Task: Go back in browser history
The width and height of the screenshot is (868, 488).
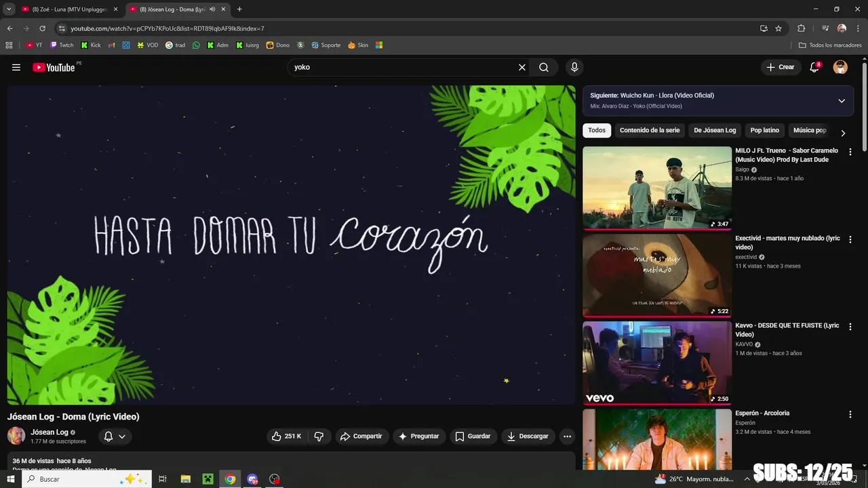Action: (9, 28)
